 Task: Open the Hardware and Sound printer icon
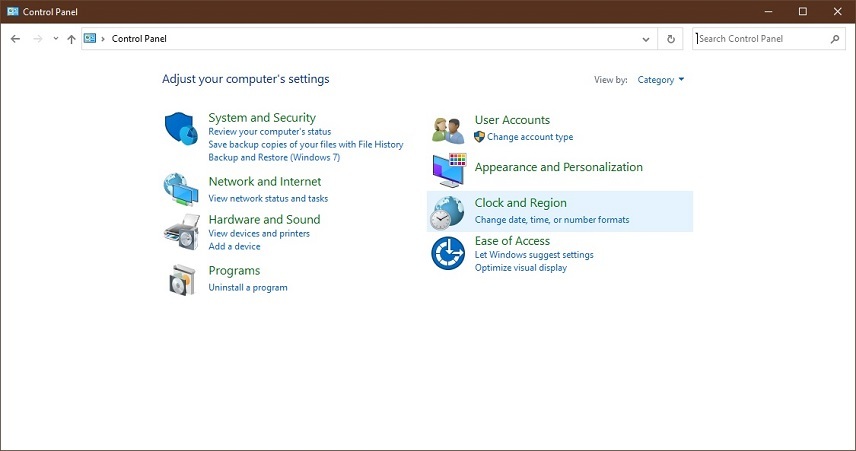coord(182,233)
